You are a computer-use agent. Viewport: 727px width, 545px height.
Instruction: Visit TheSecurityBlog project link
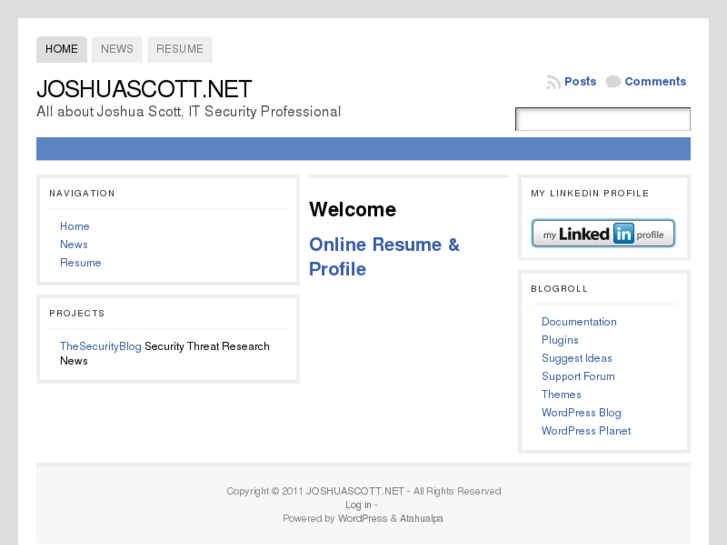pos(101,346)
